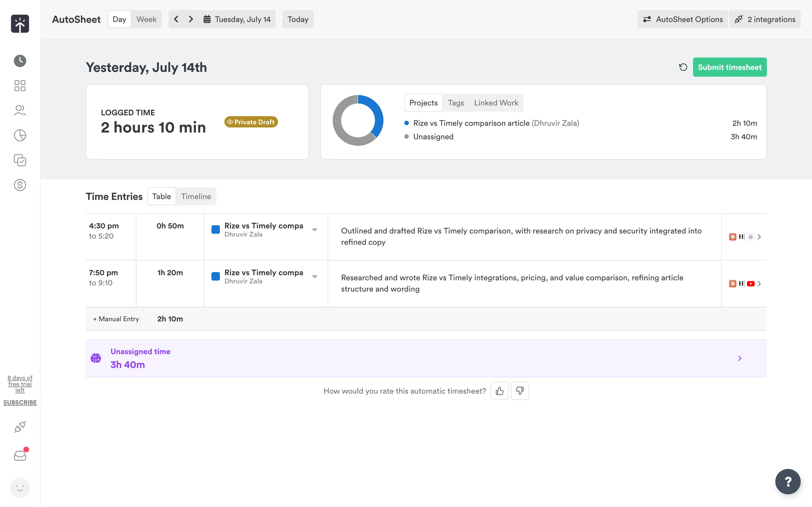Viewport: 812px width, 507px height.
Task: Switch to Table view of time entries
Action: click(x=162, y=196)
